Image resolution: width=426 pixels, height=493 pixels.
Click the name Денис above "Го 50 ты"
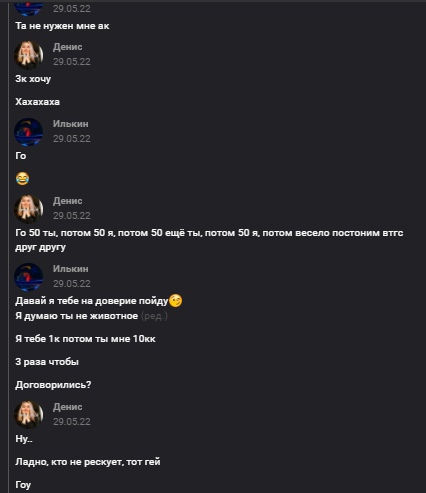tap(68, 201)
